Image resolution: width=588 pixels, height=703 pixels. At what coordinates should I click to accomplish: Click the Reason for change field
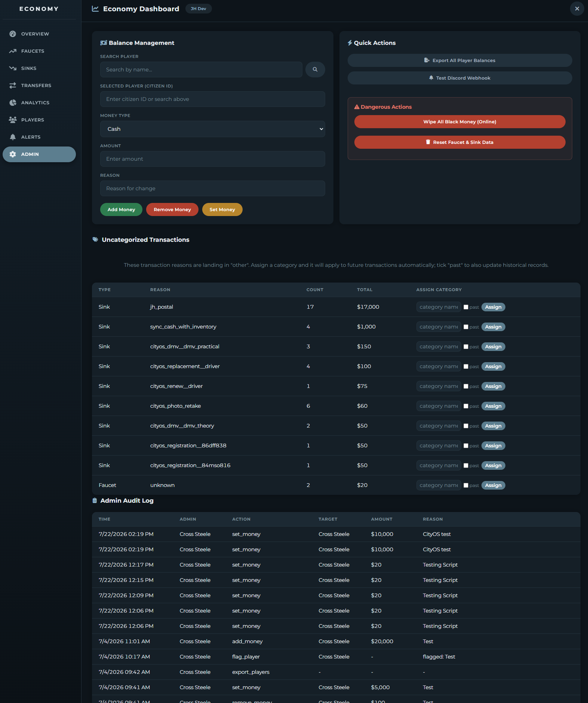[x=213, y=188]
